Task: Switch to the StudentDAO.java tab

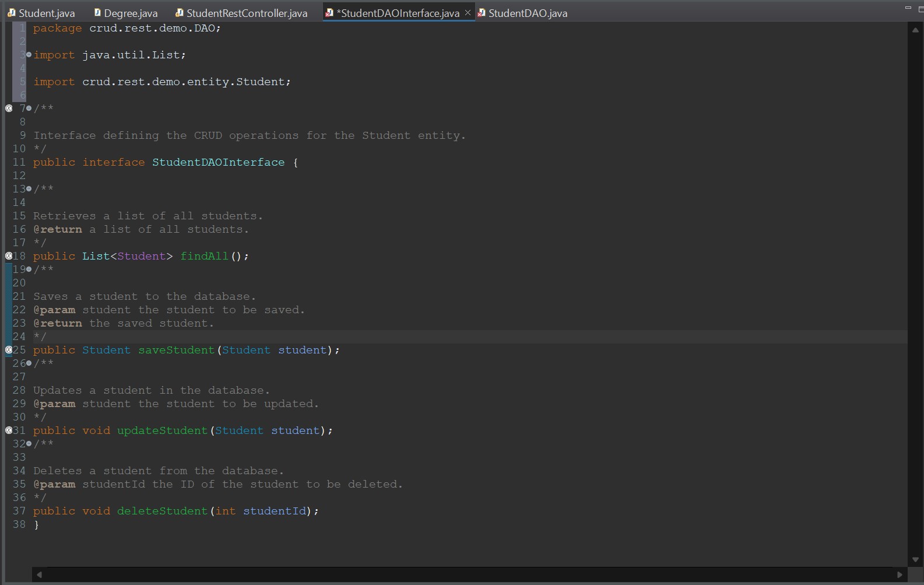Action: (x=522, y=13)
